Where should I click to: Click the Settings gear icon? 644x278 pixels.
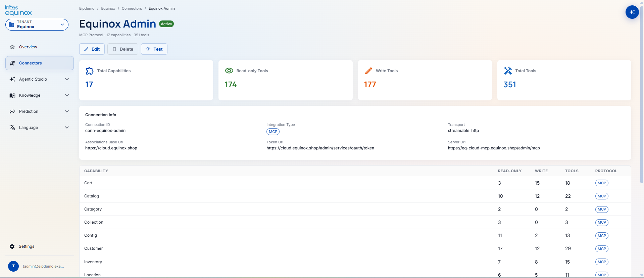pos(12,246)
